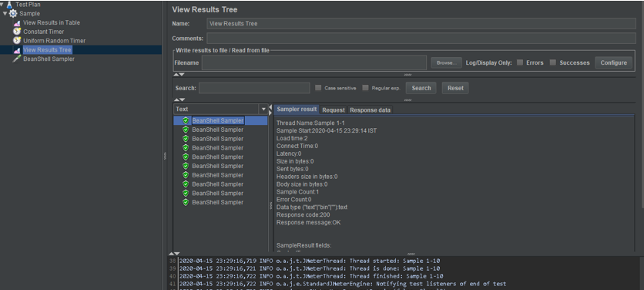Click the Thread Name:Sample 1-1 line

tap(310, 123)
